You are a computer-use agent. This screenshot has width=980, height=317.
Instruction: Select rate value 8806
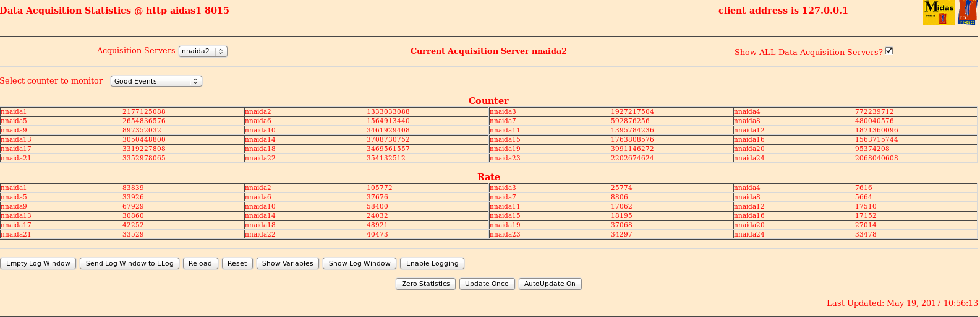620,198
